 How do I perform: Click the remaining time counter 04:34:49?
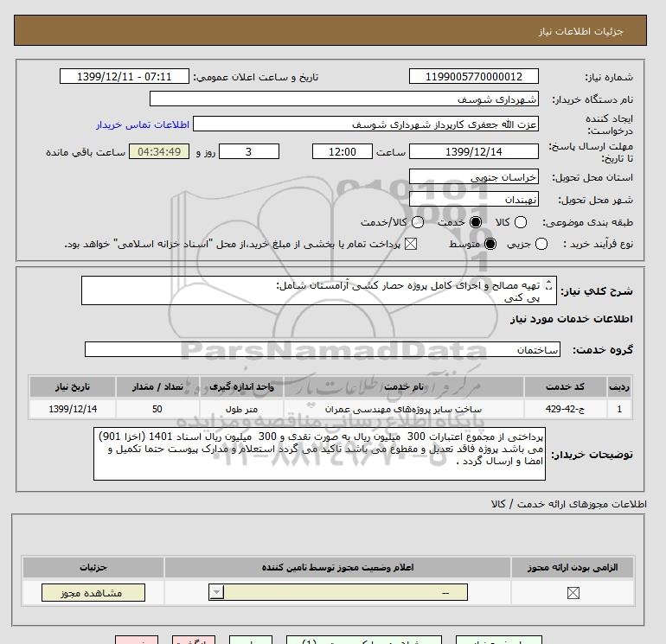[159, 151]
